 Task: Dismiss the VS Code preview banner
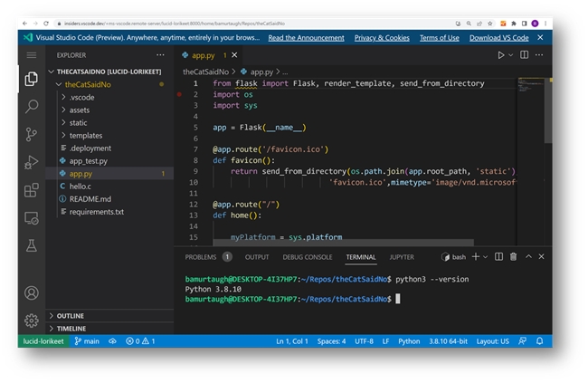click(540, 37)
